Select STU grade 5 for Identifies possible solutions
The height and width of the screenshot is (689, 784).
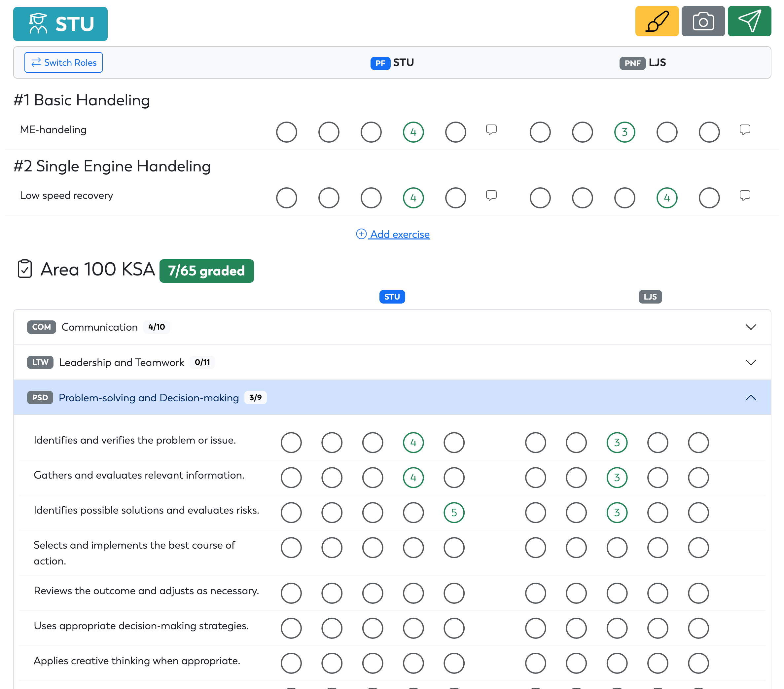(454, 513)
